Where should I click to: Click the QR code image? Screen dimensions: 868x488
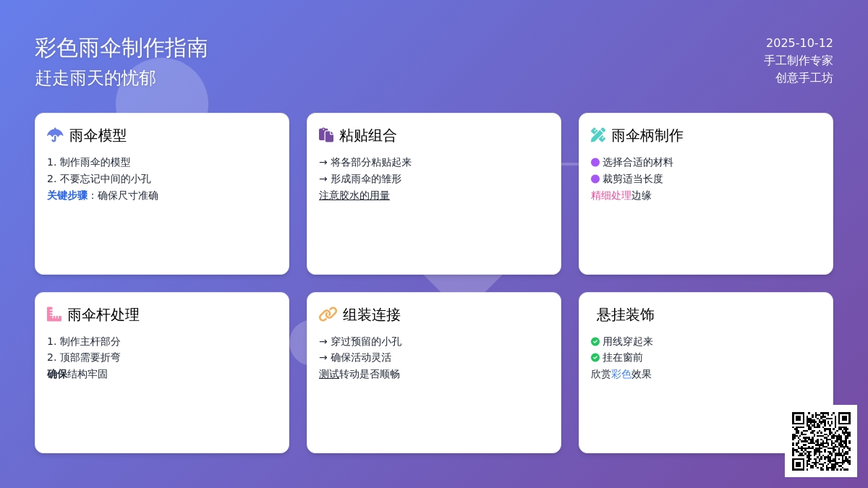point(821,441)
